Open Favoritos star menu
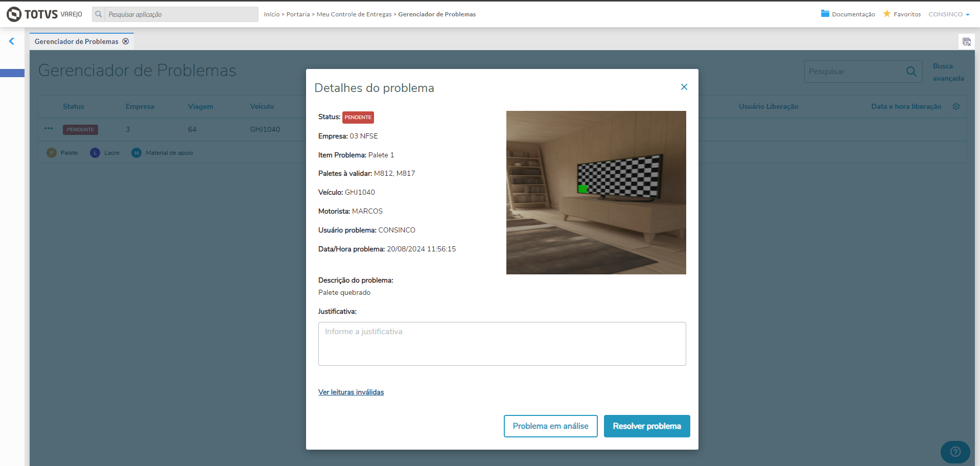 [902, 14]
